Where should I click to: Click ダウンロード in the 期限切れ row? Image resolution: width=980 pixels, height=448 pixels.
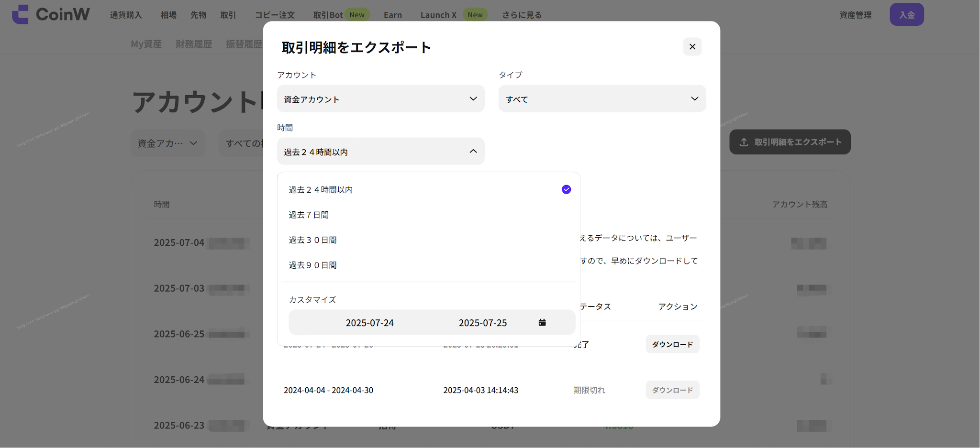672,390
